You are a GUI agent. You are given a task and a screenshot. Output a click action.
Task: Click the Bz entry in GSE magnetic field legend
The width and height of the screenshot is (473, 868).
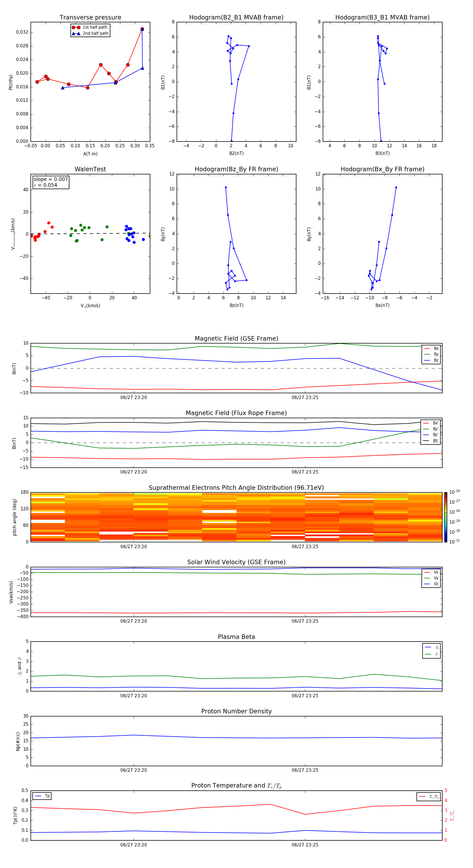pyautogui.click(x=431, y=360)
